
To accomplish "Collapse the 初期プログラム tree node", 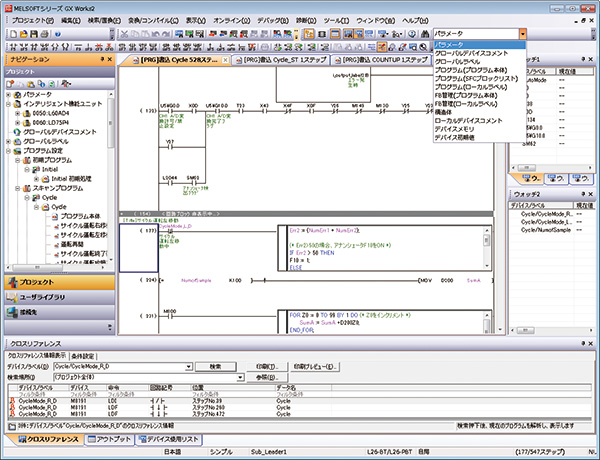I will (x=18, y=160).
